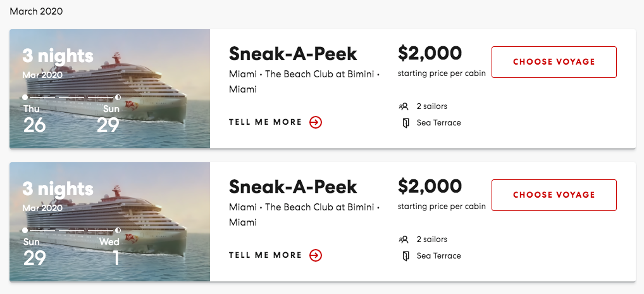
Task: Open Tell Me More for Sun-to-Wed voyage
Action: tap(266, 255)
